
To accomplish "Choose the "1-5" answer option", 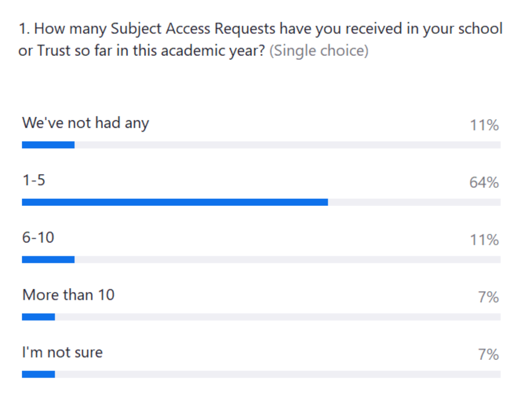I will 34,181.
